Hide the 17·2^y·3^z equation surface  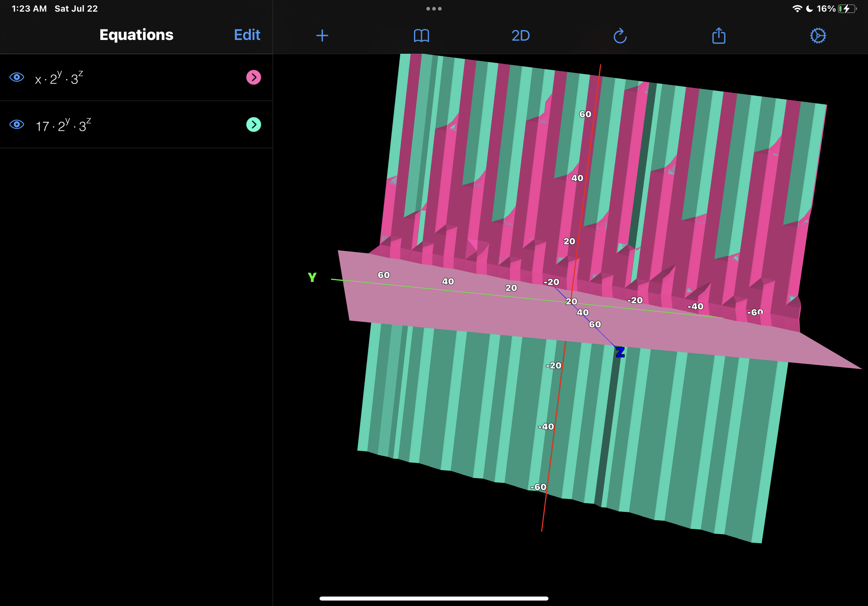[17, 124]
